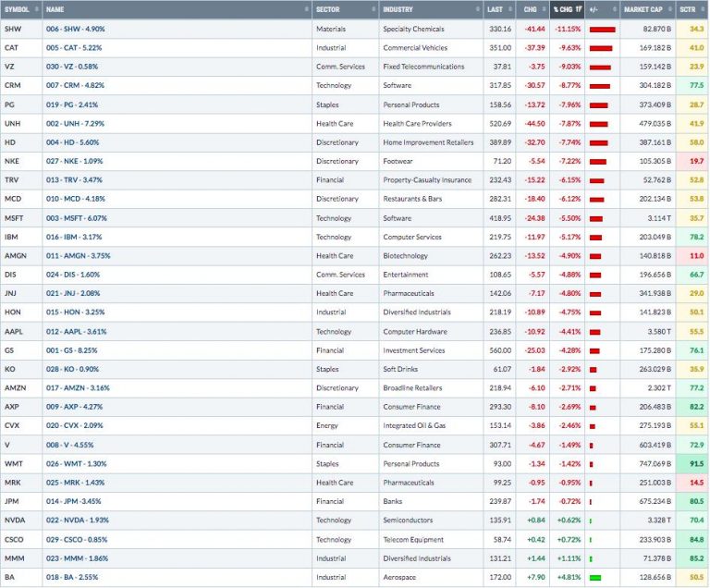This screenshot has width=710, height=588.
Task: Open the 004 - HD - 5.60% link
Action: [72, 142]
